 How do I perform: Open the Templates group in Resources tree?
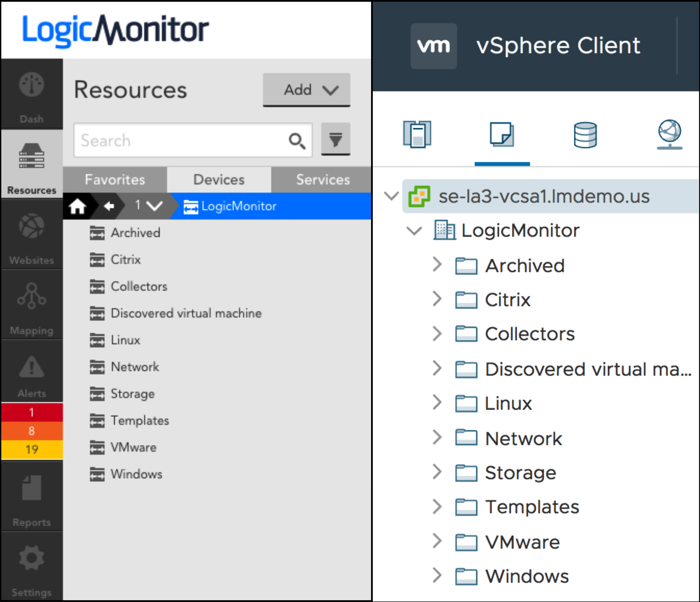(129, 421)
